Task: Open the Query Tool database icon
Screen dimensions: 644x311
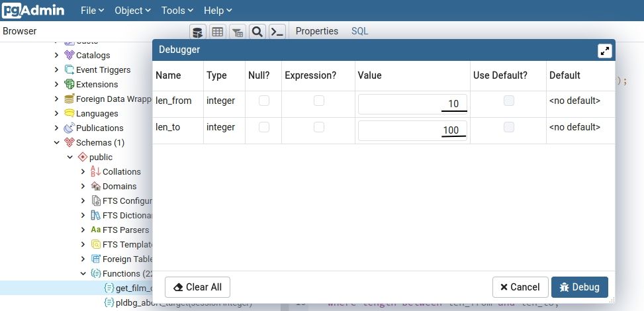Action: [x=197, y=32]
